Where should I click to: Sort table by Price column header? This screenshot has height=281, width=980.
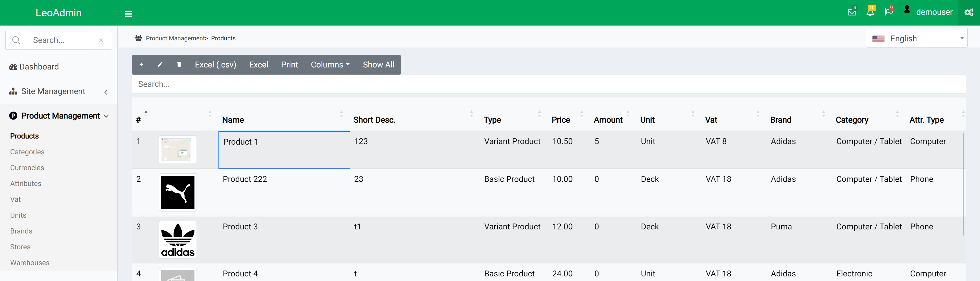(561, 120)
